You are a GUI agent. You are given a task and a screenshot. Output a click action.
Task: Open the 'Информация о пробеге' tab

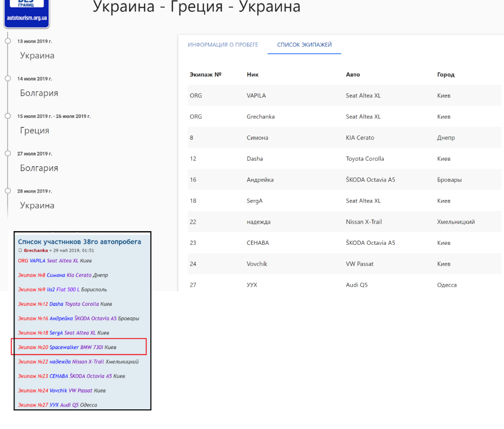[x=223, y=45]
